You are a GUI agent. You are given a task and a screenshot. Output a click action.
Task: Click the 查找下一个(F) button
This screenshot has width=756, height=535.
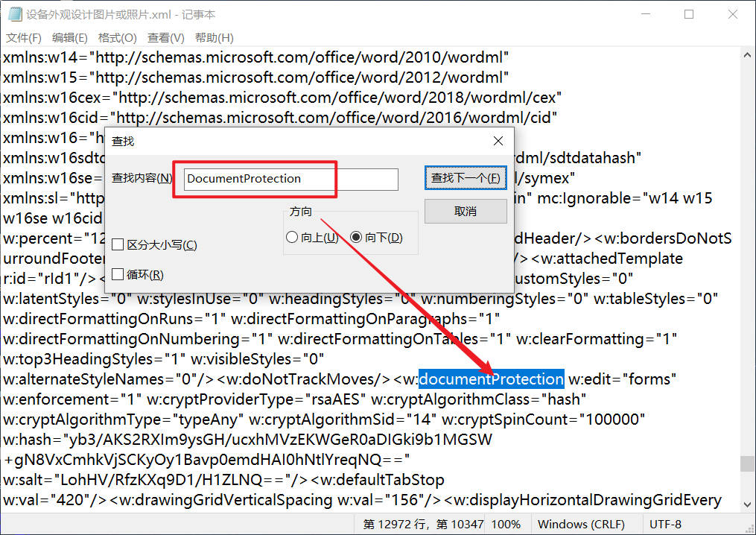pos(466,179)
